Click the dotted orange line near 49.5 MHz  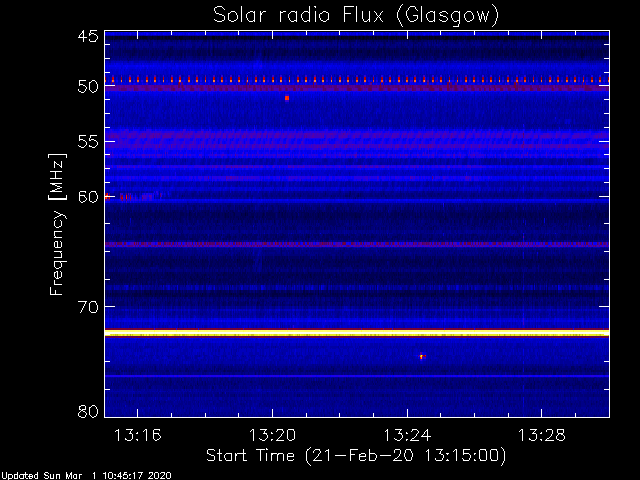pos(357,80)
